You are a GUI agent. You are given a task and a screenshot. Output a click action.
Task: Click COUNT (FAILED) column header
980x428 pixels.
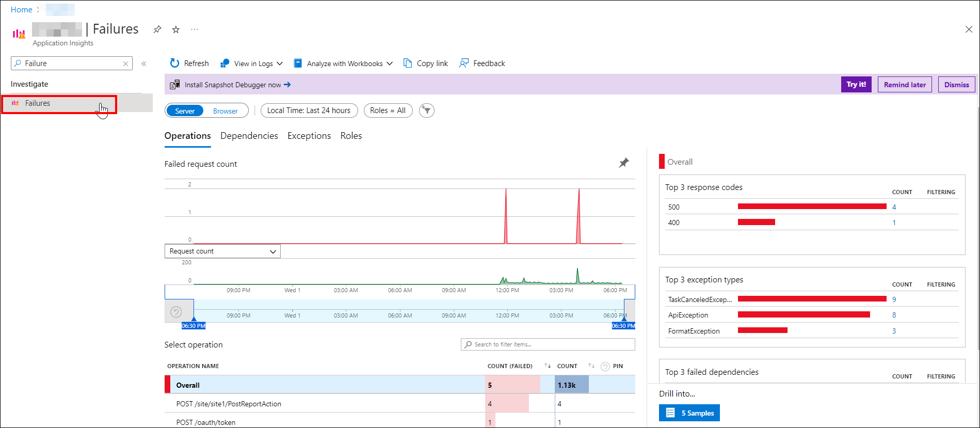pyautogui.click(x=510, y=366)
